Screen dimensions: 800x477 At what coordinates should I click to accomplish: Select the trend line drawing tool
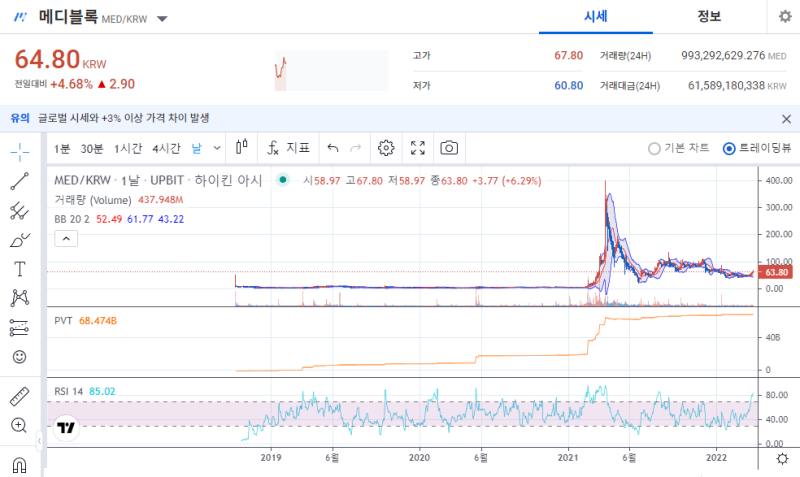click(19, 181)
